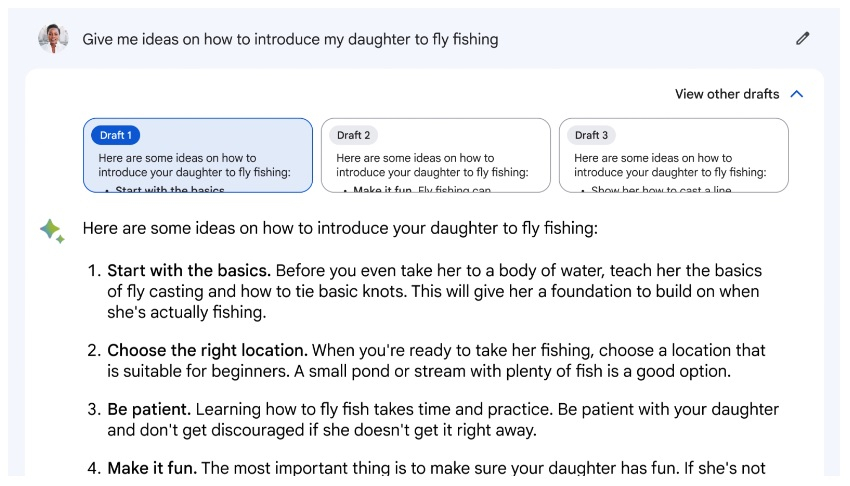Click the user profile avatar
850x486 pixels.
click(53, 38)
